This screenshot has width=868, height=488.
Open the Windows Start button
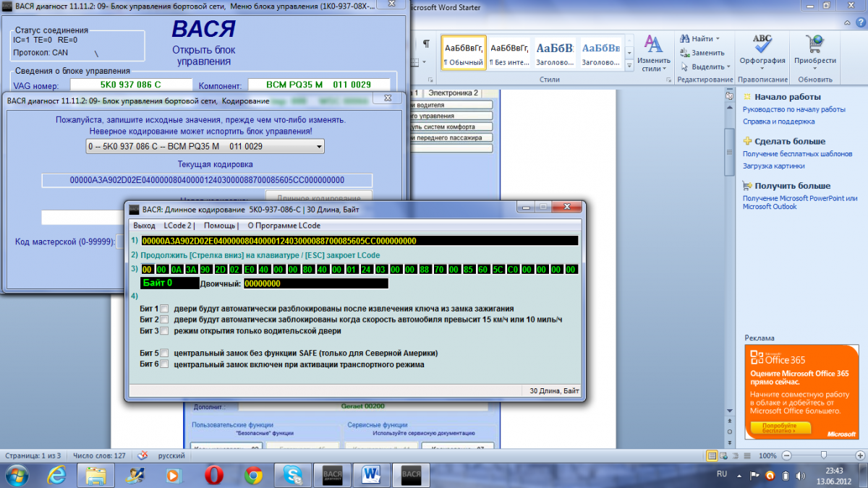coord(17,475)
